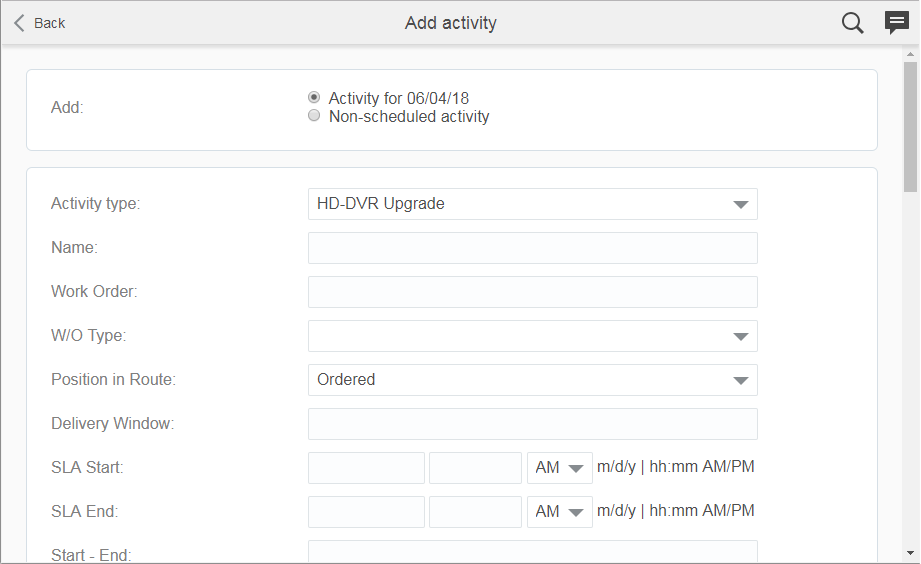Focus the Work Order text field

click(x=532, y=292)
